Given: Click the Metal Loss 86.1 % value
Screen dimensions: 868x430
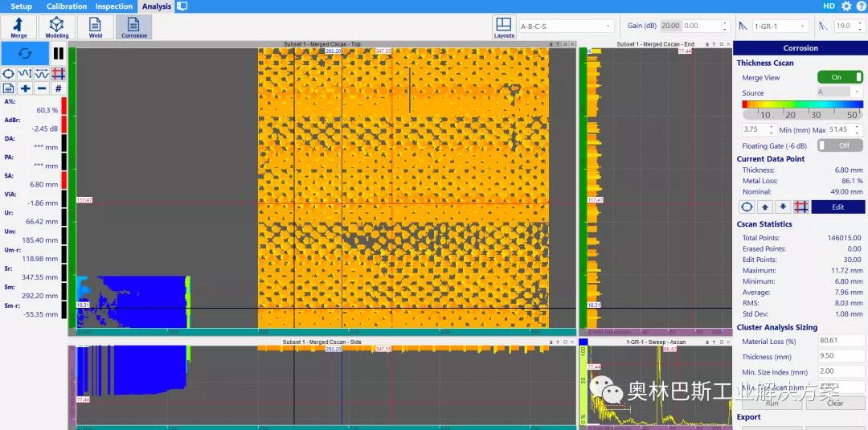Looking at the screenshot, I should (x=852, y=181).
